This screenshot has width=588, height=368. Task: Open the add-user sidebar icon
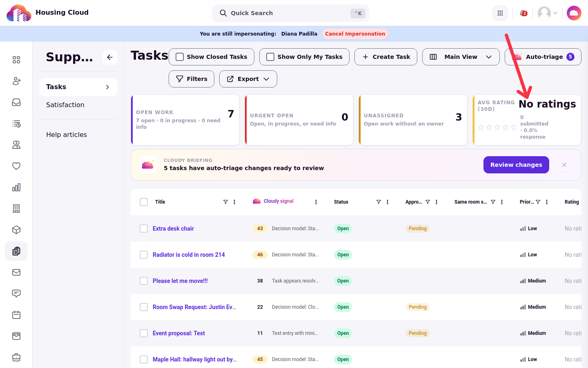(x=16, y=81)
